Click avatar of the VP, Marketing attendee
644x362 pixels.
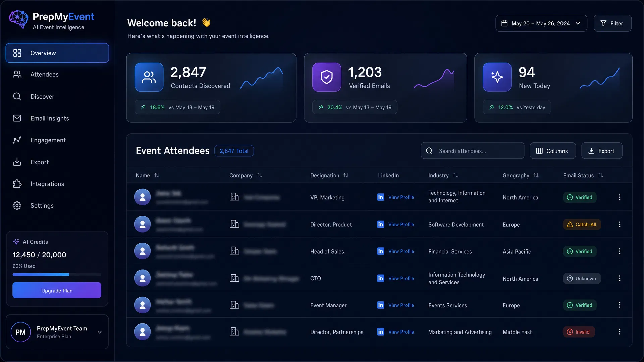pos(143,197)
